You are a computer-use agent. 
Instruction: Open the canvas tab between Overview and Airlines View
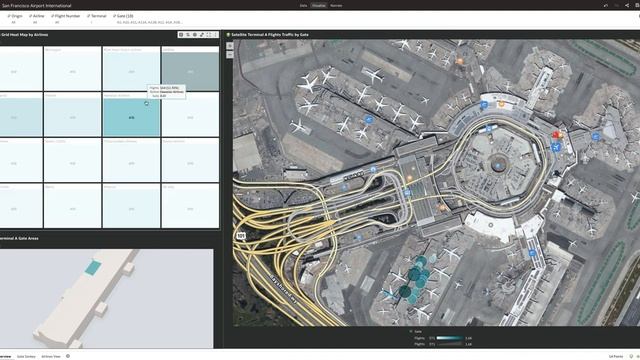27,356
